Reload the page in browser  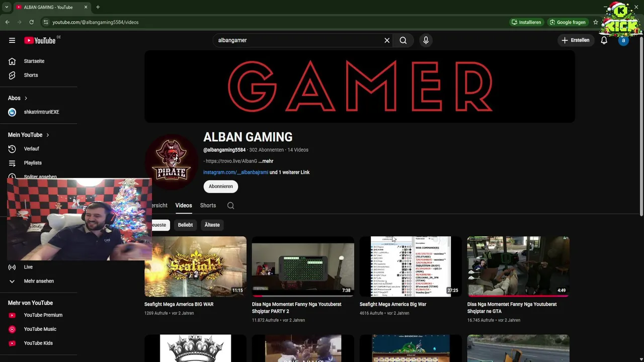(x=31, y=22)
